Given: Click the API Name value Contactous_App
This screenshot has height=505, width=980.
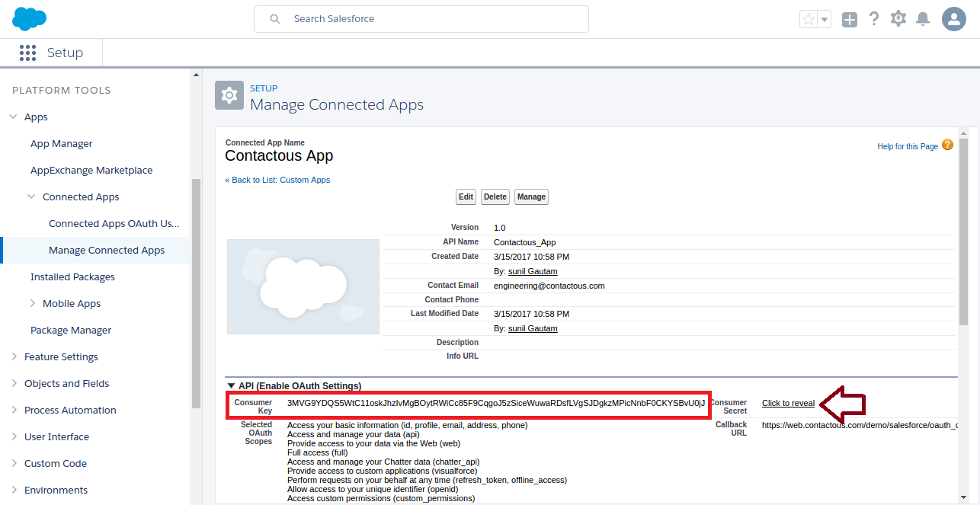Looking at the screenshot, I should click(525, 242).
